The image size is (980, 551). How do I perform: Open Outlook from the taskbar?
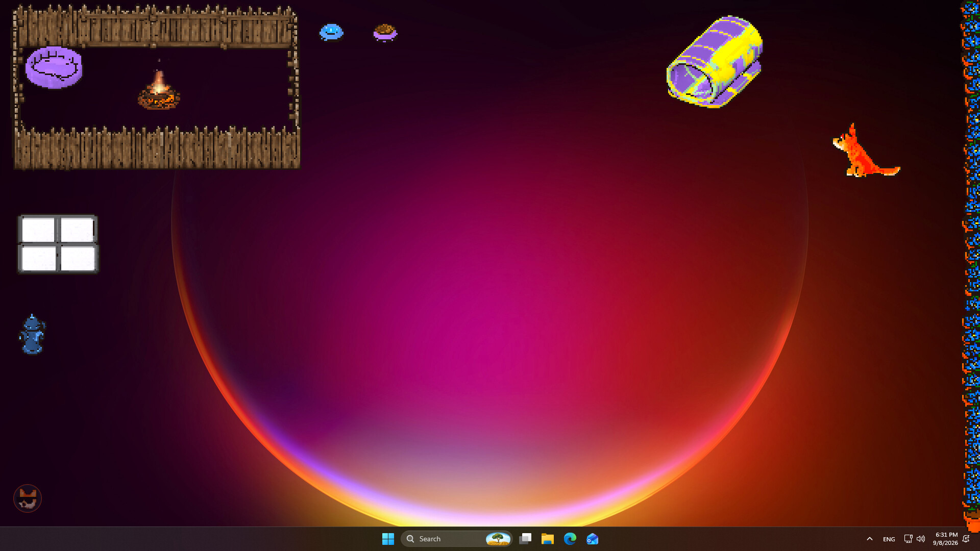click(x=593, y=539)
